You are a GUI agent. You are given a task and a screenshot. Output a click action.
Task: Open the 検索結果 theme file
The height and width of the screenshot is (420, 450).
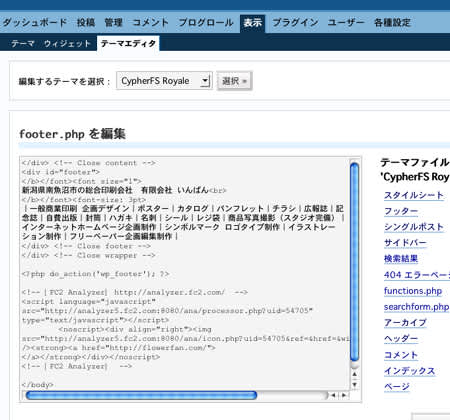(x=401, y=259)
